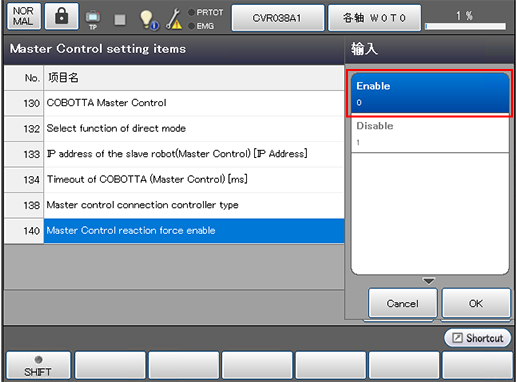Select row 132 Select function of direct mode
The width and height of the screenshot is (516, 382).
174,129
